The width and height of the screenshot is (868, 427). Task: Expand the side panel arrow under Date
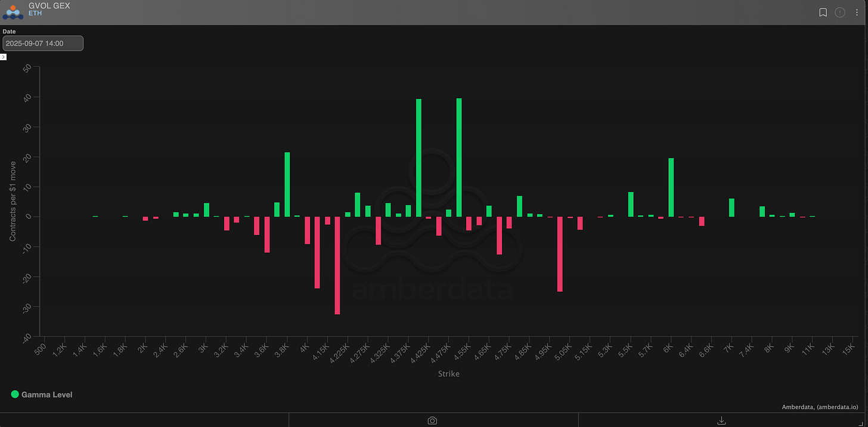click(x=3, y=57)
